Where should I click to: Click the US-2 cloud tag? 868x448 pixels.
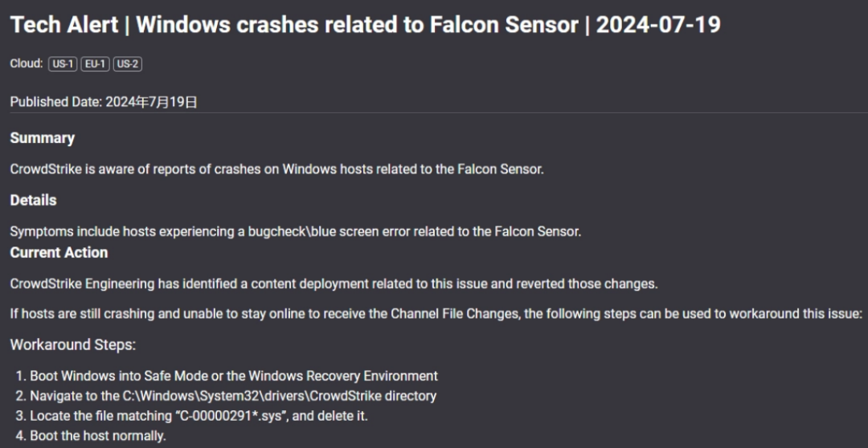[127, 64]
